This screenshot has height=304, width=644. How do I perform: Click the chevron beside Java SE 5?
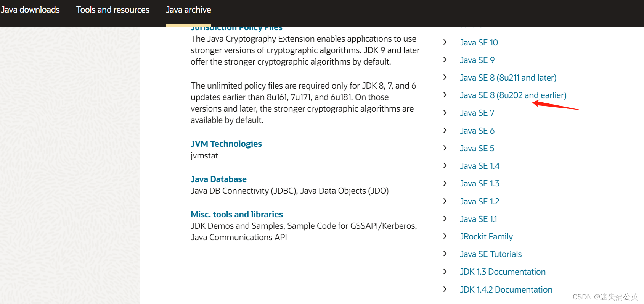click(x=445, y=148)
